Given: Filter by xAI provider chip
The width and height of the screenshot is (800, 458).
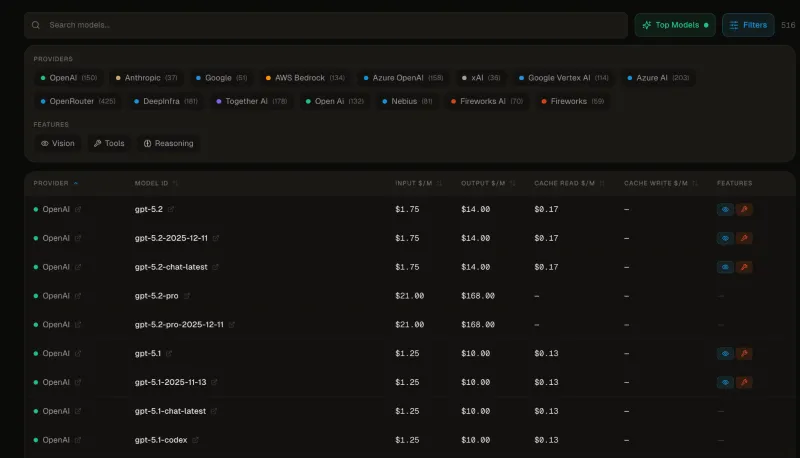Looking at the screenshot, I should [481, 78].
